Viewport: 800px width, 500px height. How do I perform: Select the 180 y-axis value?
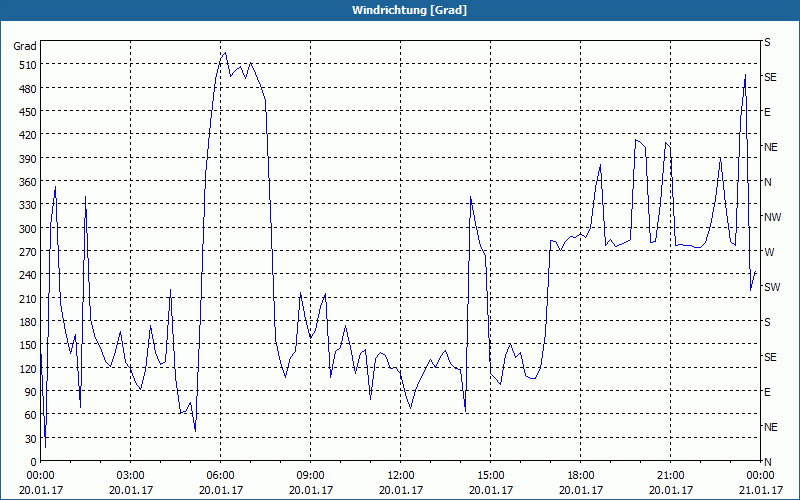coord(28,322)
